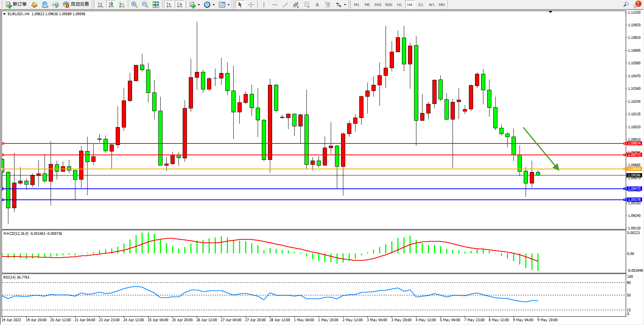This screenshot has width=644, height=325.
Task: Switch chart to candlestick mode
Action: tap(111, 5)
